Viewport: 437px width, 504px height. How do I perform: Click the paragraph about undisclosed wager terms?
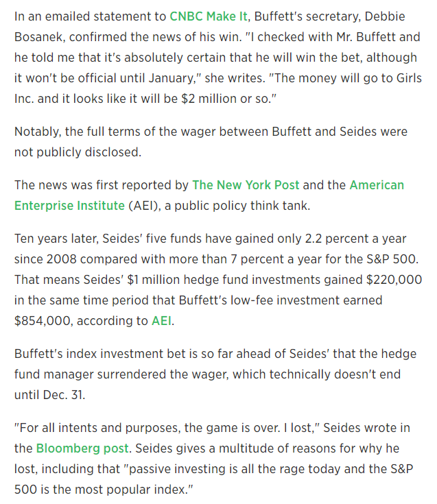tap(211, 141)
